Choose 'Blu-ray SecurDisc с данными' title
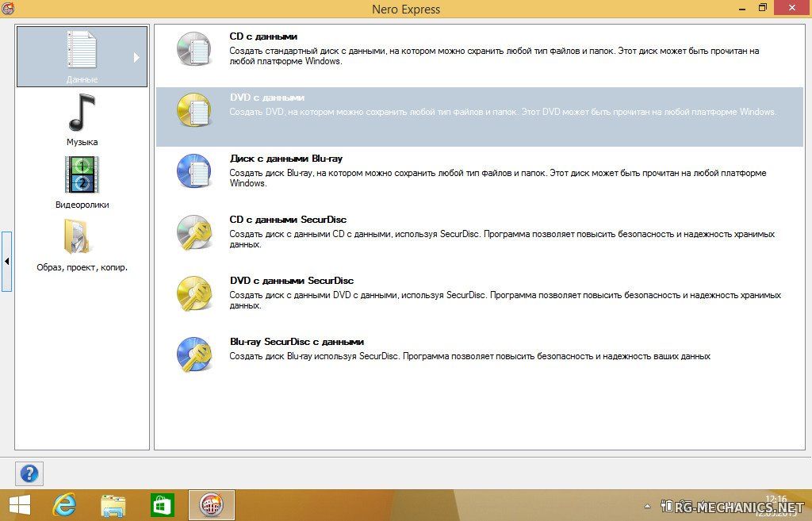 297,342
